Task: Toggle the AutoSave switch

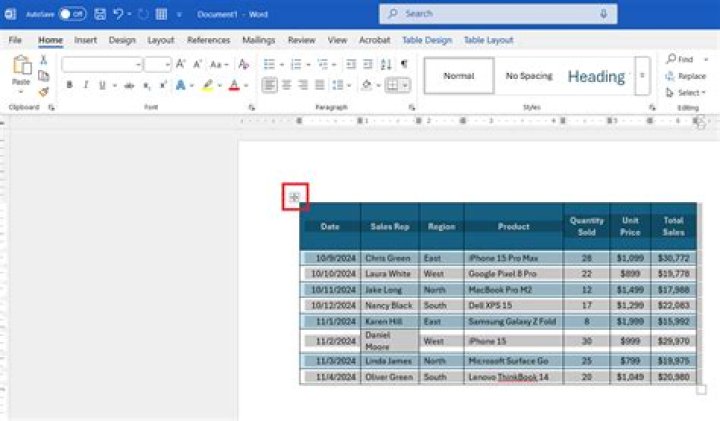Action: tap(72, 14)
